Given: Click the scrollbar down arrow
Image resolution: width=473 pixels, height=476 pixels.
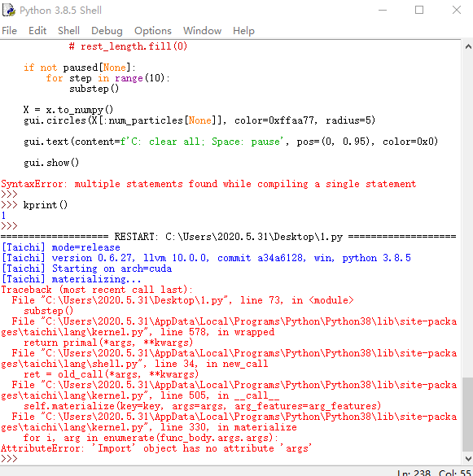Looking at the screenshot, I should click(x=468, y=458).
